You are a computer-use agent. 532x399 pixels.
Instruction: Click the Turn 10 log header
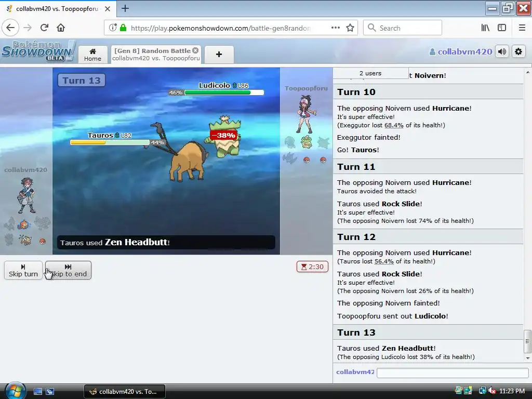(x=428, y=92)
